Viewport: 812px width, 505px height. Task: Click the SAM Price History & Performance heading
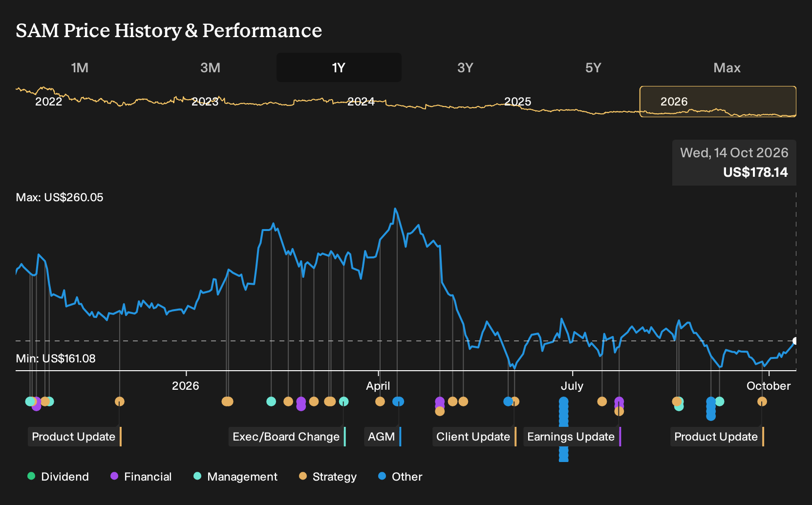click(x=169, y=30)
